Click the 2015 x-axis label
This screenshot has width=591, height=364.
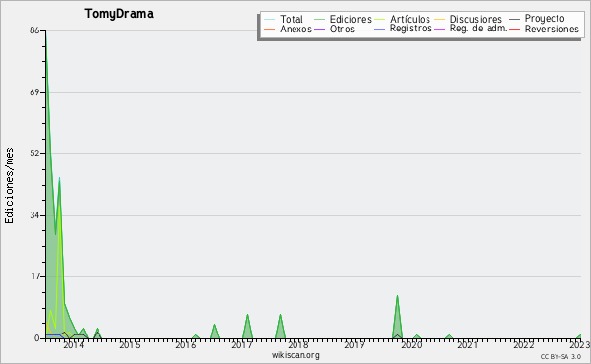130,345
